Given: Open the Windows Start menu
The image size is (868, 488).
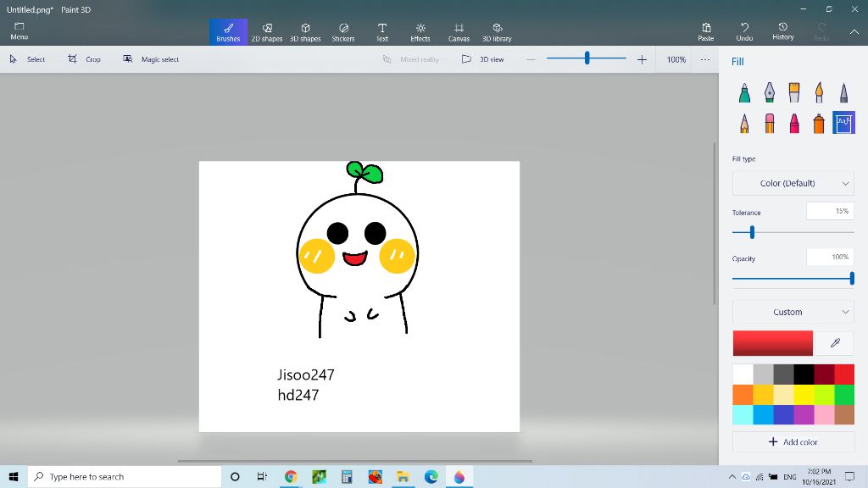Looking at the screenshot, I should tap(14, 476).
